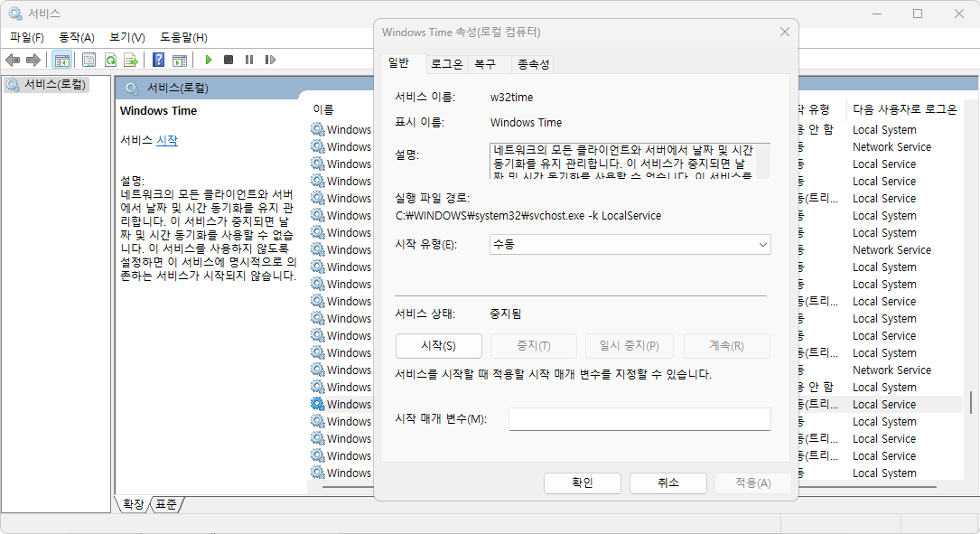Image resolution: width=980 pixels, height=534 pixels.
Task: Open the 시작 유형 combo box
Action: 630,245
